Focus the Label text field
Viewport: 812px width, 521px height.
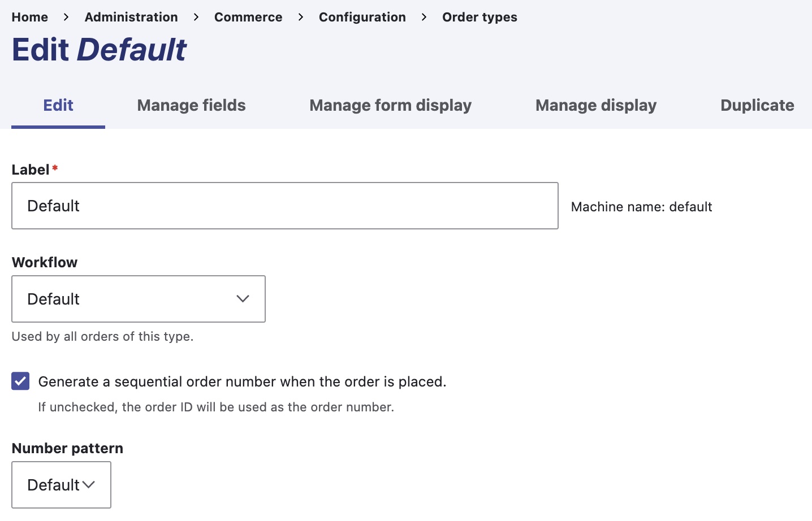[x=285, y=206]
